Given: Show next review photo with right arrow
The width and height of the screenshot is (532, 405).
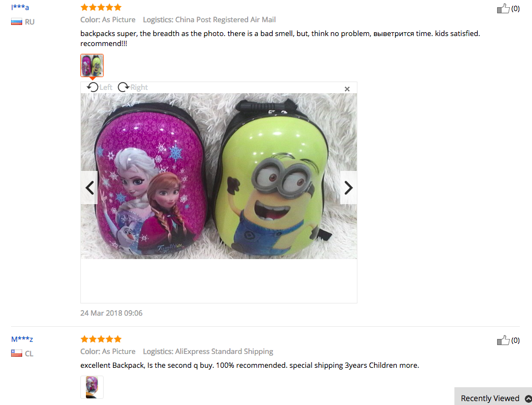Looking at the screenshot, I should [349, 188].
